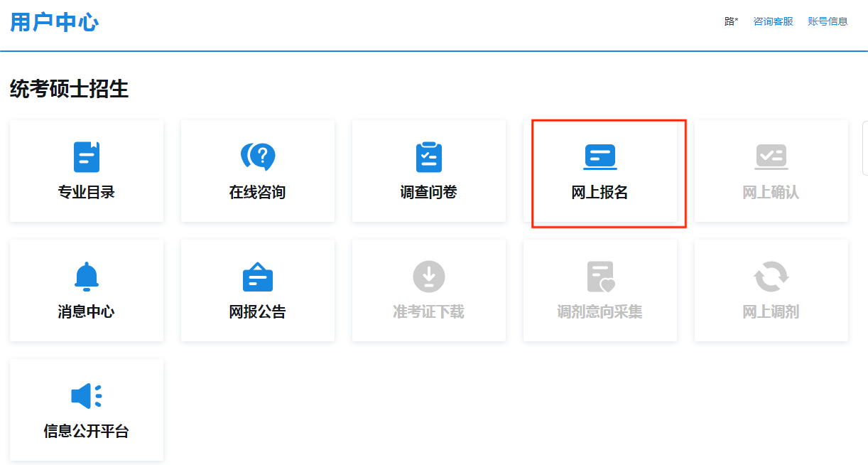Viewport: 868px width, 465px height.
Task: Select the 调剂意向采集 heart document icon
Action: click(x=600, y=277)
